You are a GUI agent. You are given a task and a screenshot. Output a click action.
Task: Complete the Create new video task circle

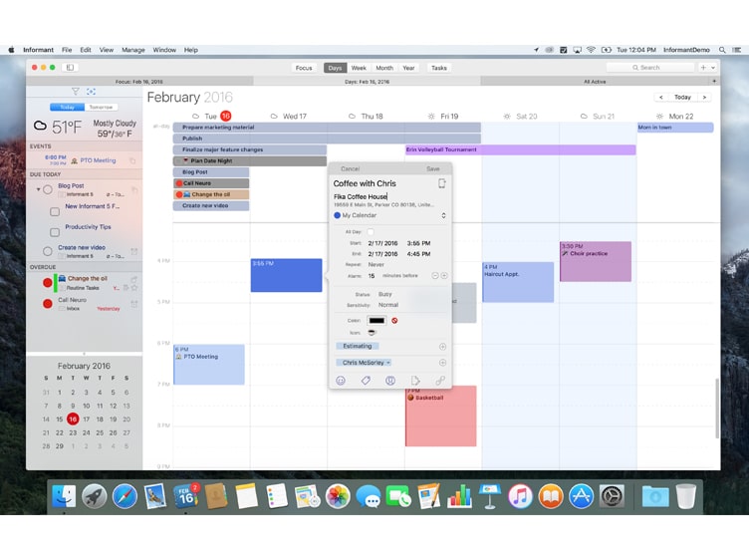[x=47, y=251]
